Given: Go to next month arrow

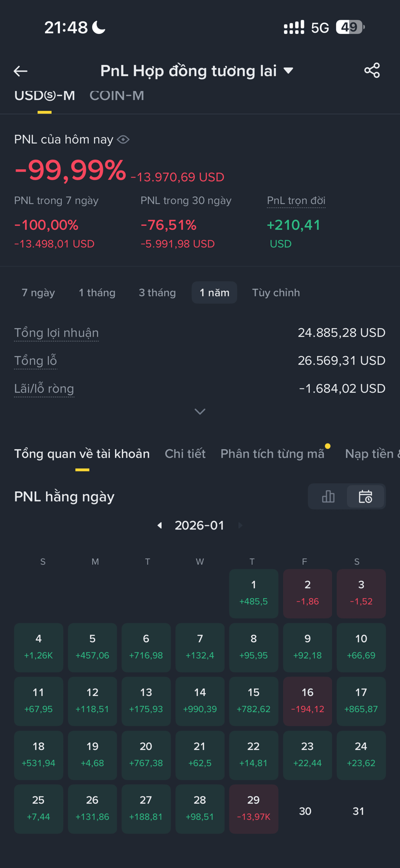Looking at the screenshot, I should click(240, 526).
